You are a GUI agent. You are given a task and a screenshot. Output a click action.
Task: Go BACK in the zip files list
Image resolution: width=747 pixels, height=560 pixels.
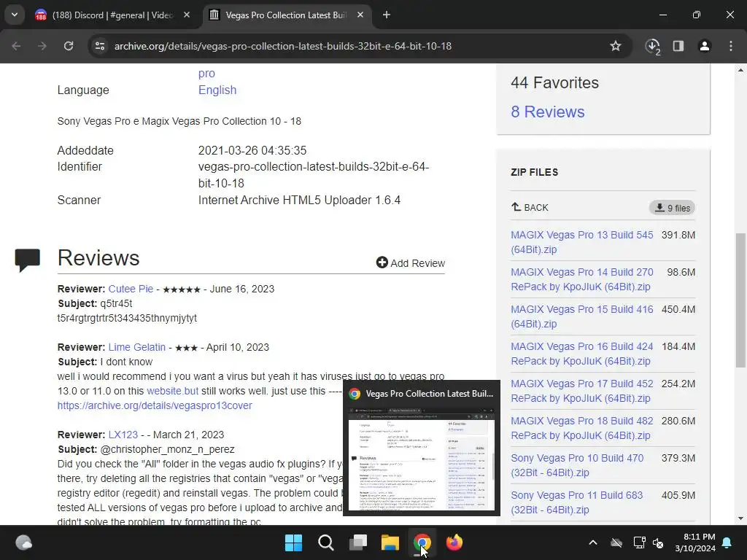click(530, 208)
